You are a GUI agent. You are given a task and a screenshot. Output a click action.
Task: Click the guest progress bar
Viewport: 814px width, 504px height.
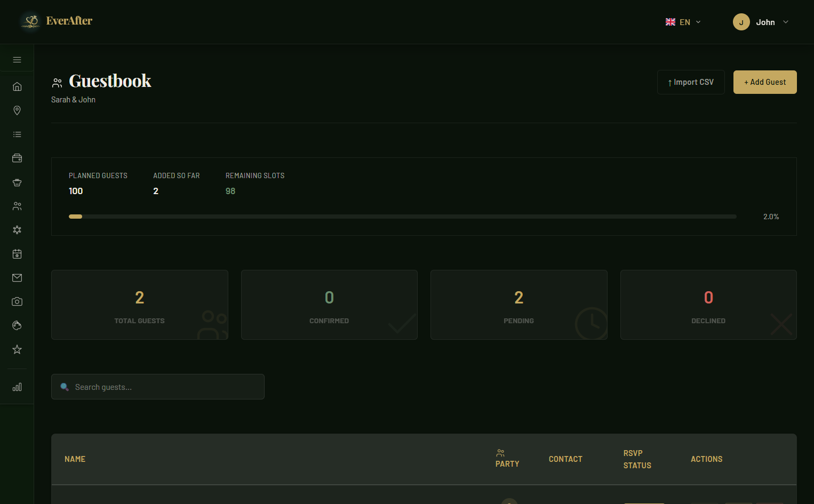[402, 217]
